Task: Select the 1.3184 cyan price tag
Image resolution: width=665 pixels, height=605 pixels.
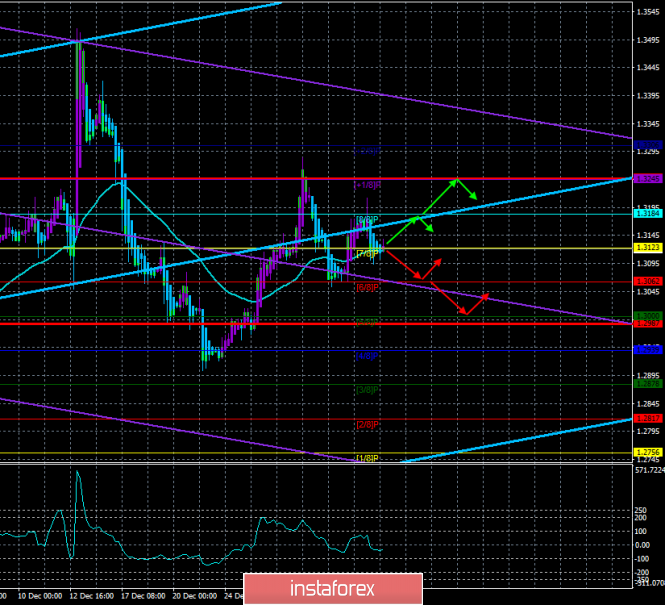Action: click(647, 214)
